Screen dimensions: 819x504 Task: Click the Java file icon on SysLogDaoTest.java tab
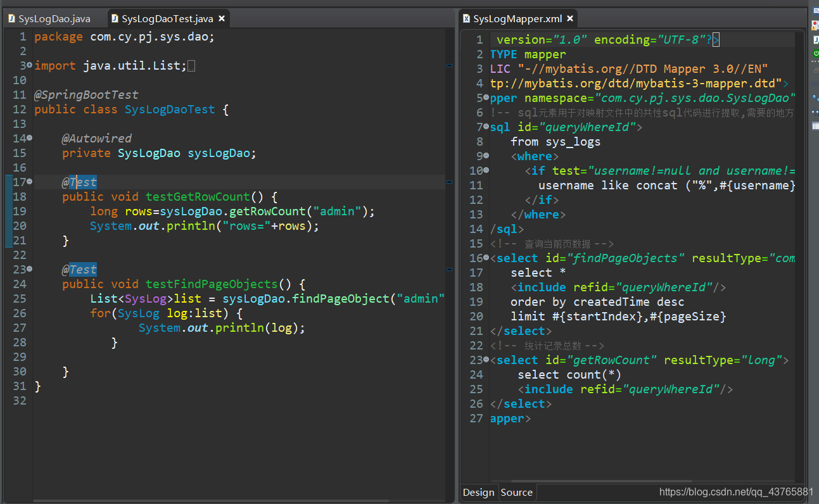[115, 19]
